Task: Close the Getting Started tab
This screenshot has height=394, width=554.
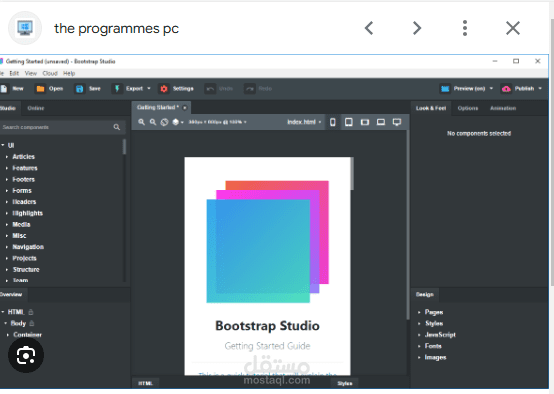Action: tap(185, 108)
